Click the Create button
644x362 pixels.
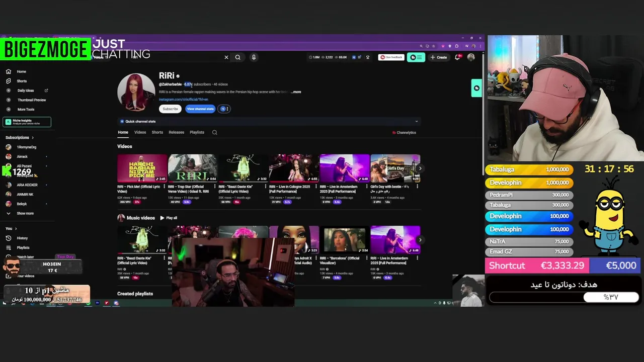tap(439, 57)
